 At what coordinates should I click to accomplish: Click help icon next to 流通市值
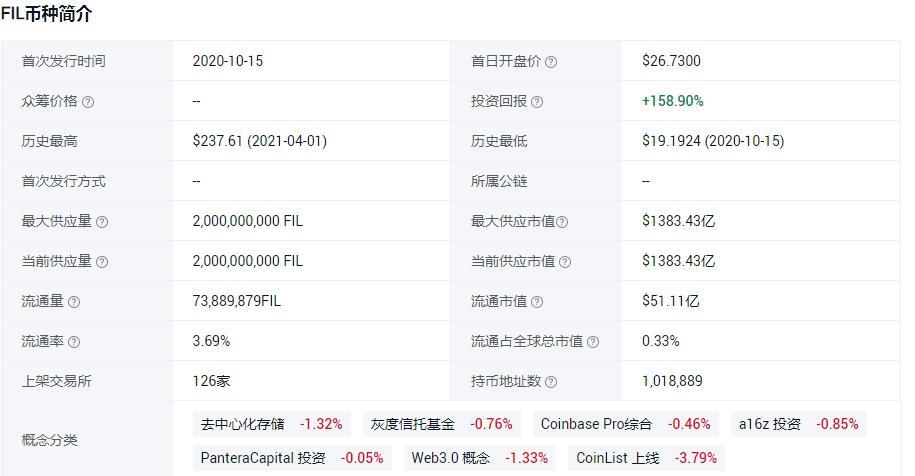tap(537, 302)
